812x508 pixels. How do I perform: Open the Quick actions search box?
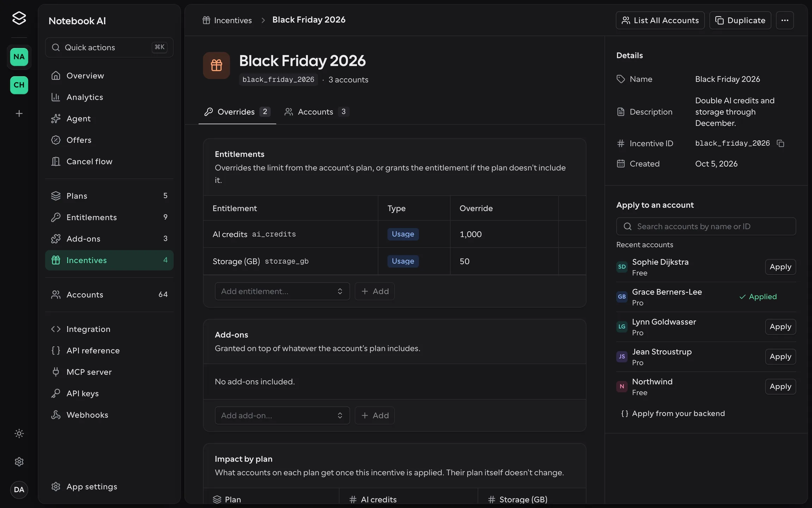click(109, 47)
